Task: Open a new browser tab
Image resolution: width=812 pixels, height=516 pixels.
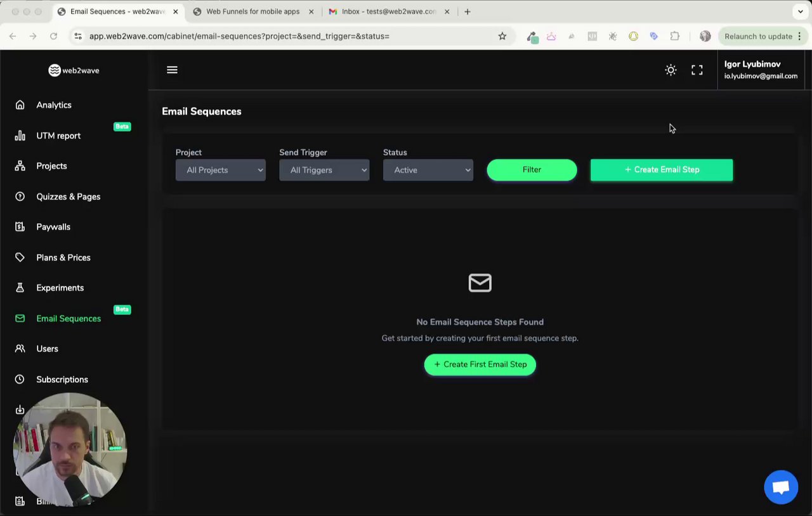Action: (x=468, y=11)
